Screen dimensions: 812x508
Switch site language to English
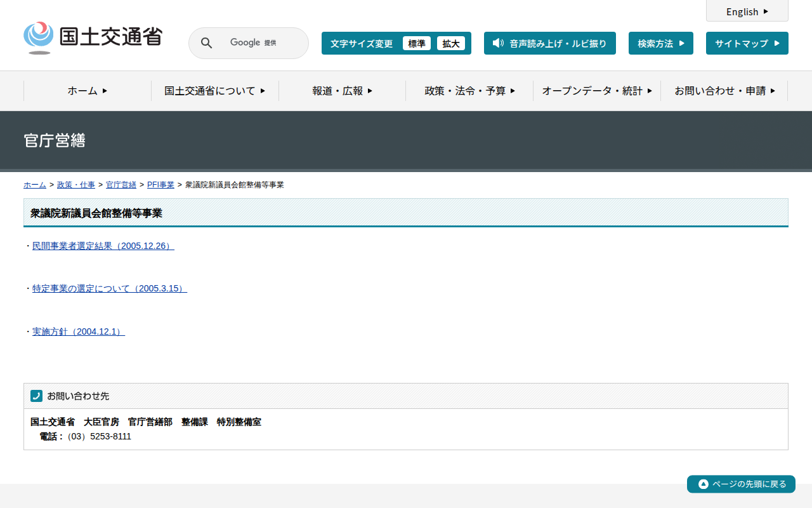click(x=747, y=11)
